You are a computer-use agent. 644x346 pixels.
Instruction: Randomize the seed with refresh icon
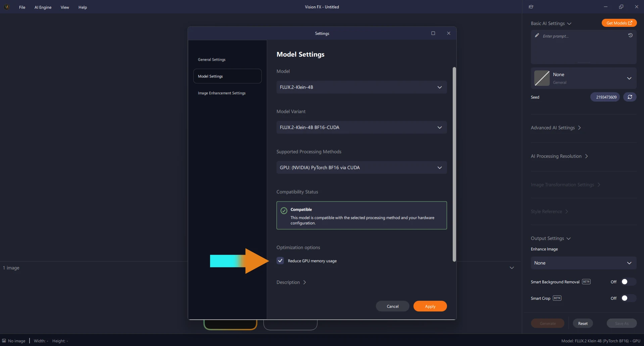[x=630, y=97]
